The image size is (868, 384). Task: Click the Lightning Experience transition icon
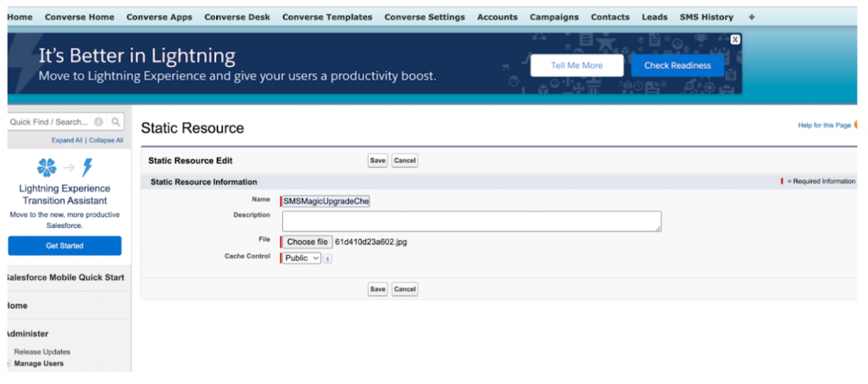click(x=65, y=166)
